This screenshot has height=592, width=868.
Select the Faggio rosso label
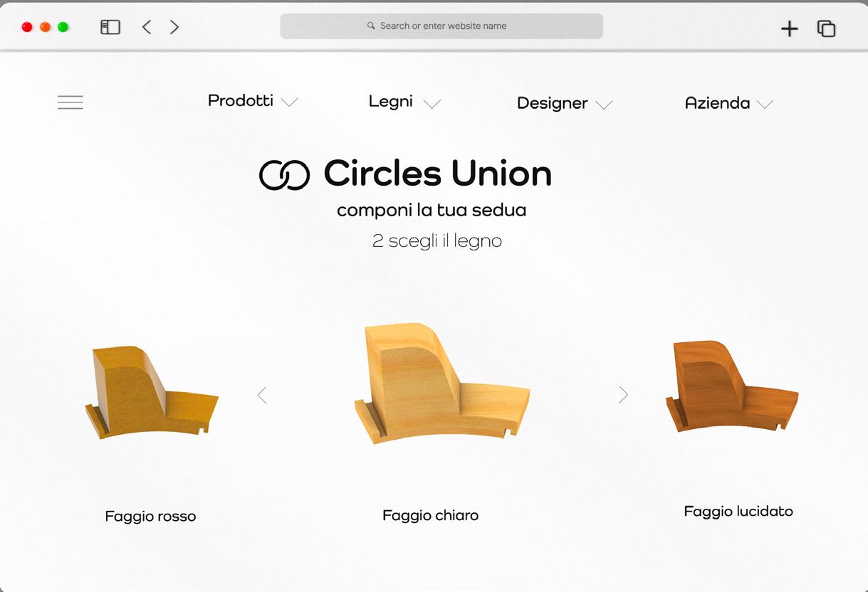(x=150, y=517)
